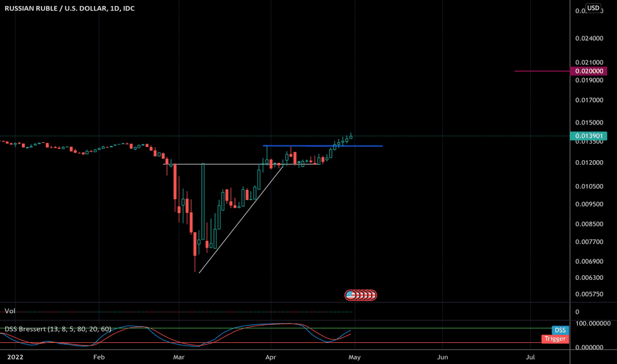Click the May label on the time axis
Viewport: 617px width, 364px height.
click(355, 357)
